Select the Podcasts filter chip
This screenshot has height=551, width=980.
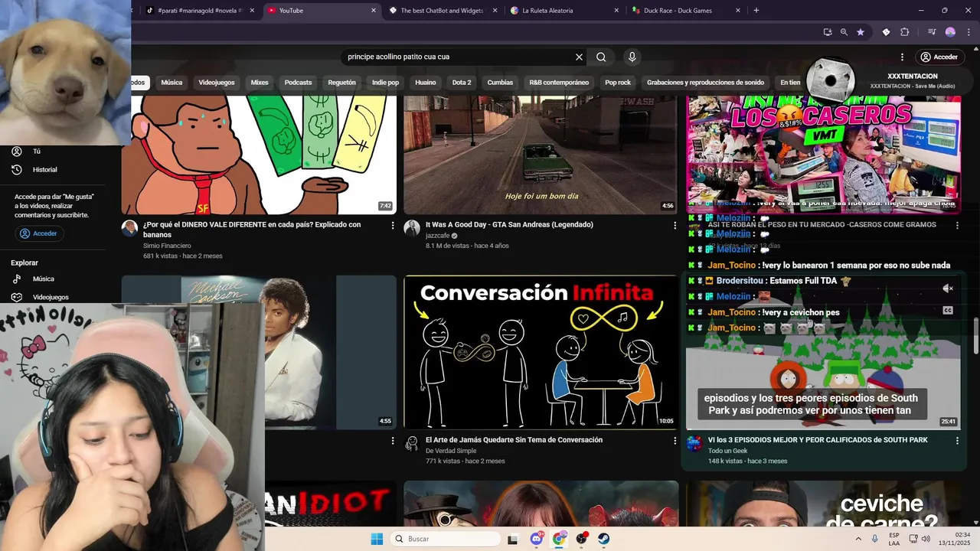coord(298,83)
